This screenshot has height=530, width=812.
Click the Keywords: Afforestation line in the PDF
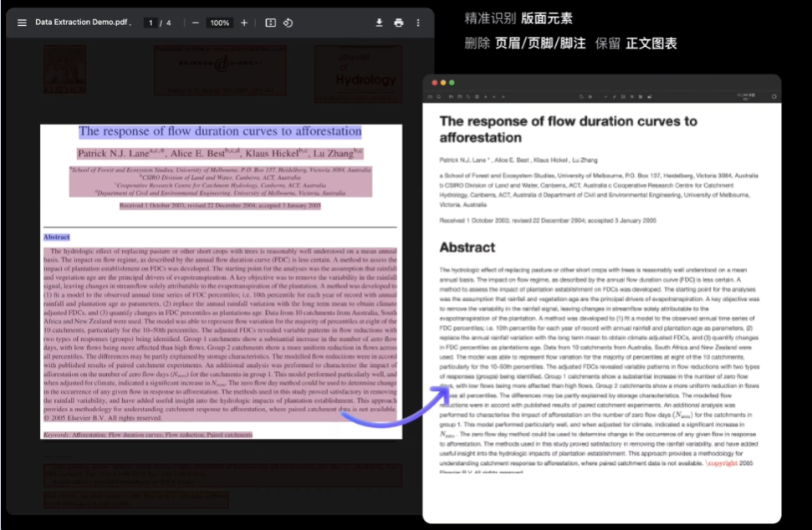148,435
